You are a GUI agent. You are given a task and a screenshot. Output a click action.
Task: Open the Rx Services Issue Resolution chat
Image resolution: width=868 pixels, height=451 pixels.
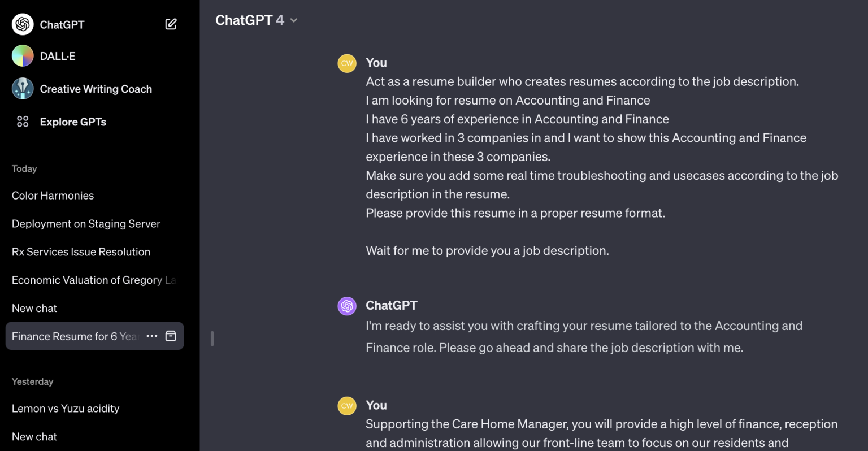click(81, 251)
